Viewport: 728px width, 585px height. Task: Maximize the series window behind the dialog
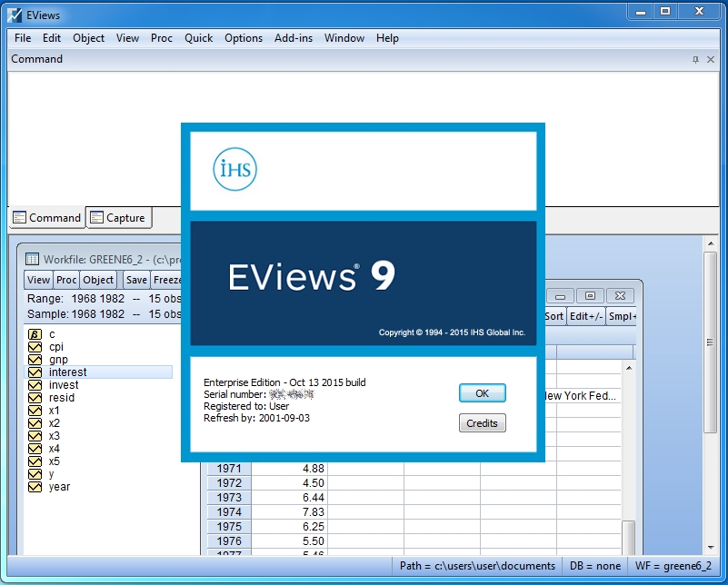click(x=590, y=296)
